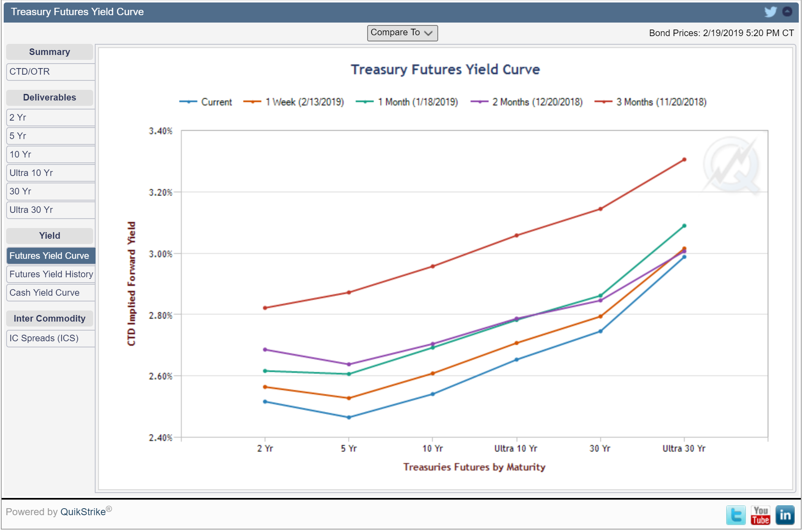This screenshot has width=807, height=532.
Task: Open the YouTube icon in footer
Action: [760, 515]
